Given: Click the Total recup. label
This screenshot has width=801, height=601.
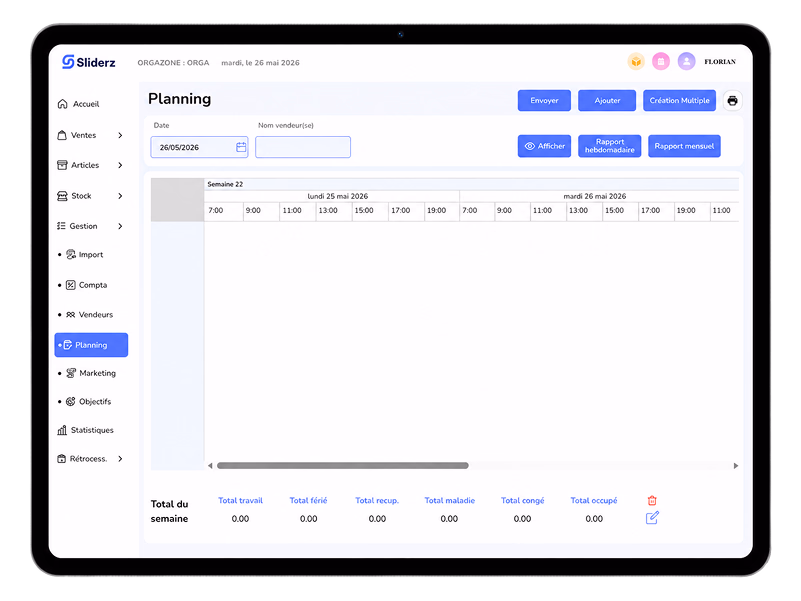Looking at the screenshot, I should click(x=377, y=500).
